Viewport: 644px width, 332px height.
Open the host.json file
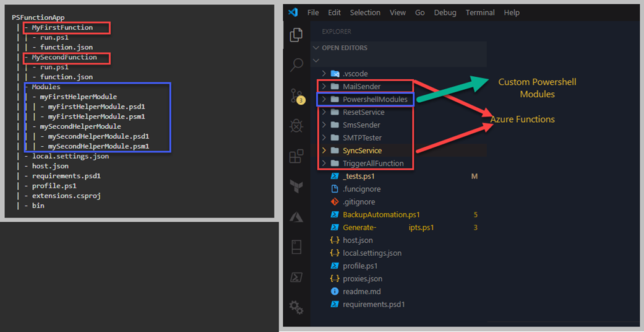pos(358,240)
